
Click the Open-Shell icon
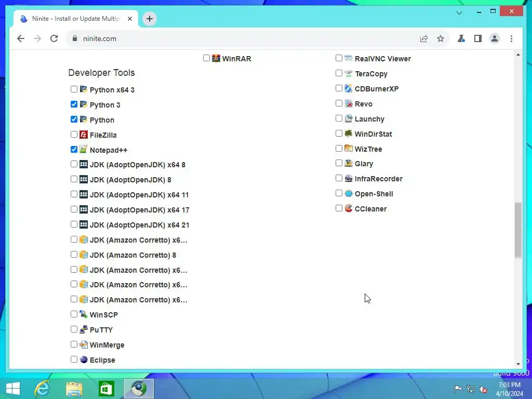pyautogui.click(x=349, y=193)
